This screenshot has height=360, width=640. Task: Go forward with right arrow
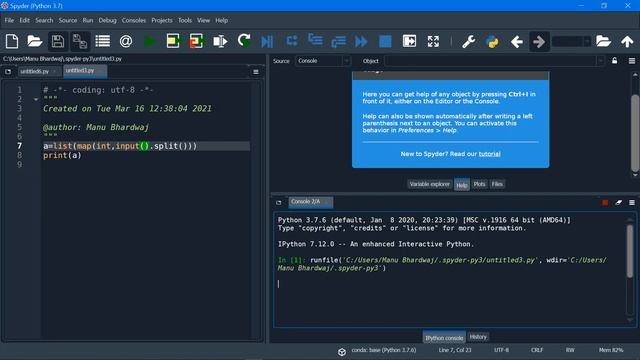(x=539, y=41)
